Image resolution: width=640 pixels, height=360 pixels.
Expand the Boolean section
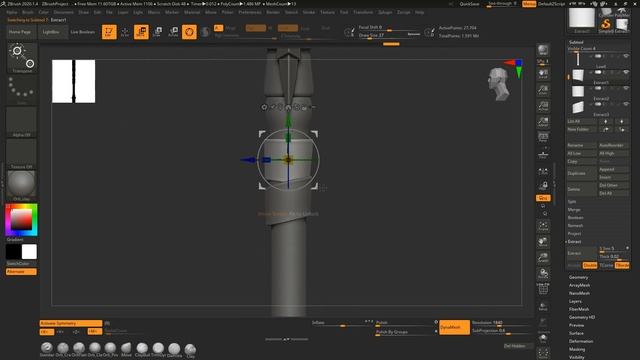click(x=575, y=218)
